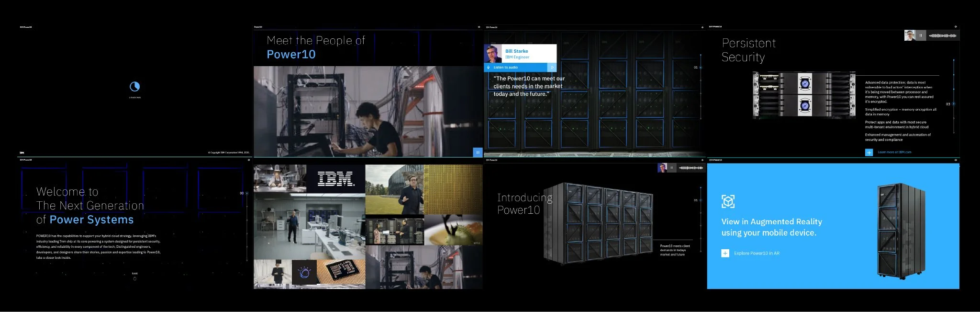Viewport: 980px width, 312px height.
Task: Click the single Power10 rack on AR screen
Action: (901, 231)
